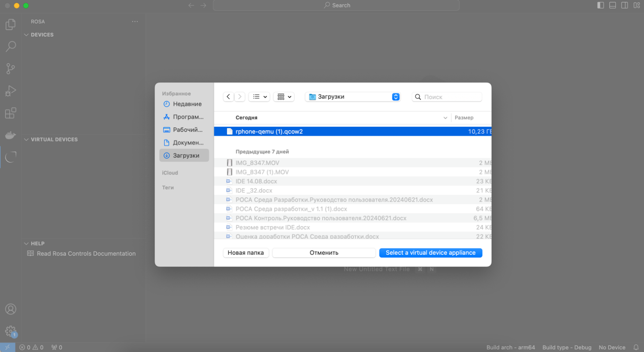Open the Search view in activity bar
Screen dimensions: 644x352
point(11,46)
